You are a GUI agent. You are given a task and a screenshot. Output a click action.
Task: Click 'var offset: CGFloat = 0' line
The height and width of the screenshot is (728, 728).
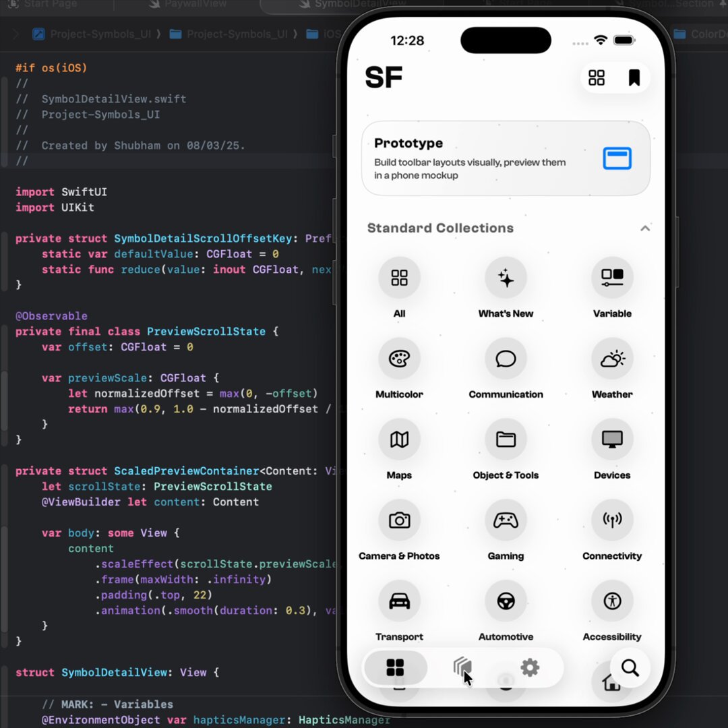[x=117, y=347]
